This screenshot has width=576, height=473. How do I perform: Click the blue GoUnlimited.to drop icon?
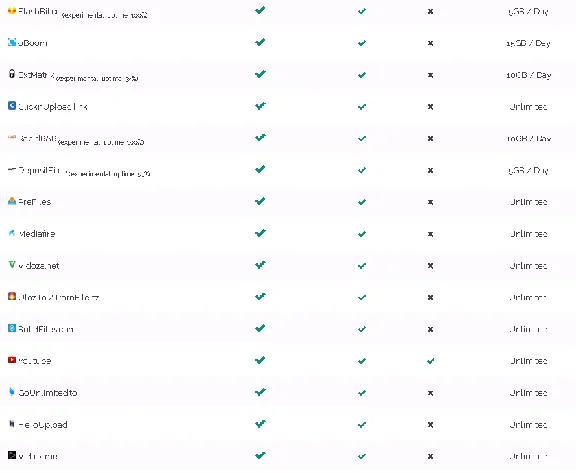coord(12,391)
